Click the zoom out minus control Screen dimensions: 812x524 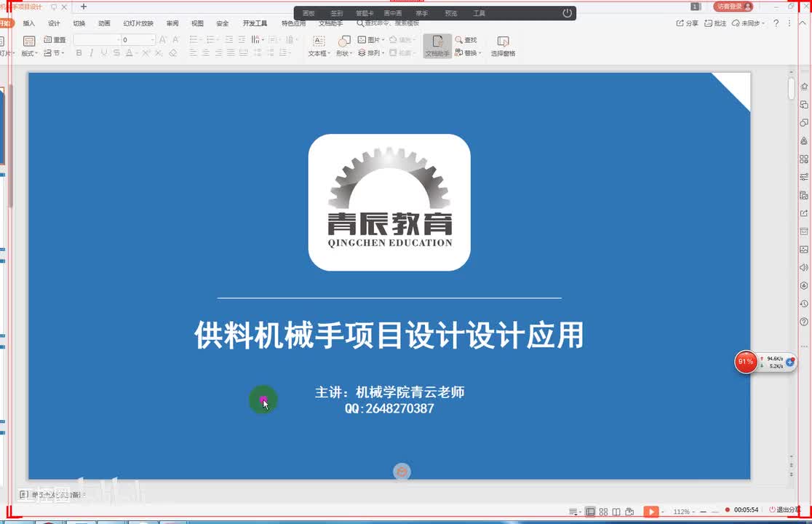(704, 512)
